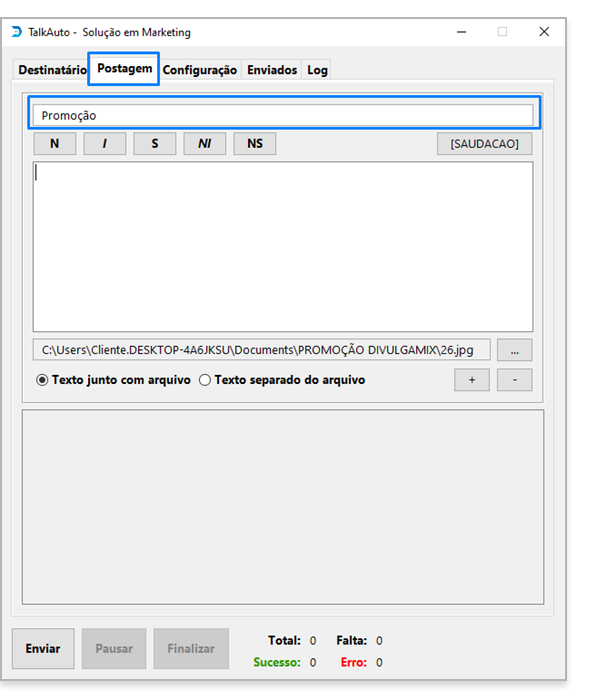Screen dimensions: 599x698
Task: Click the S strikethrough formatting button
Action: (x=154, y=144)
